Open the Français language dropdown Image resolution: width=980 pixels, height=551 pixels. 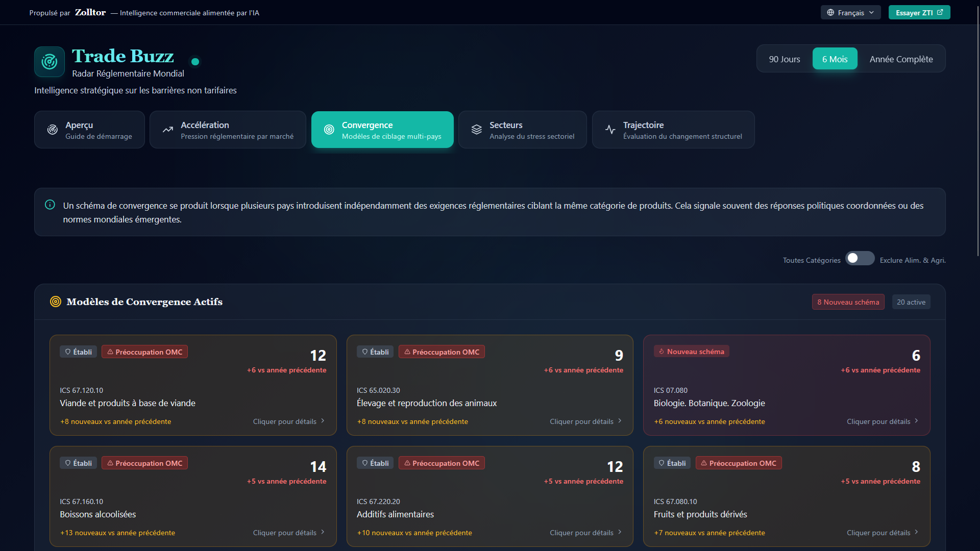[850, 12]
